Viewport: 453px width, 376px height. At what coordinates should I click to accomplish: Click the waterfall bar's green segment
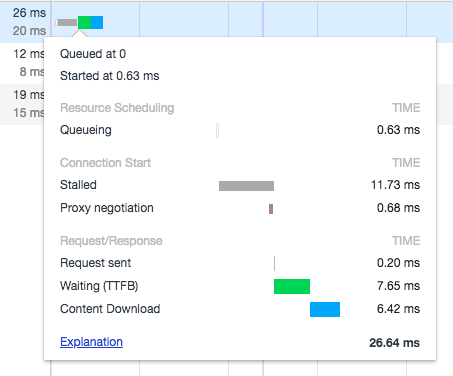(x=84, y=22)
